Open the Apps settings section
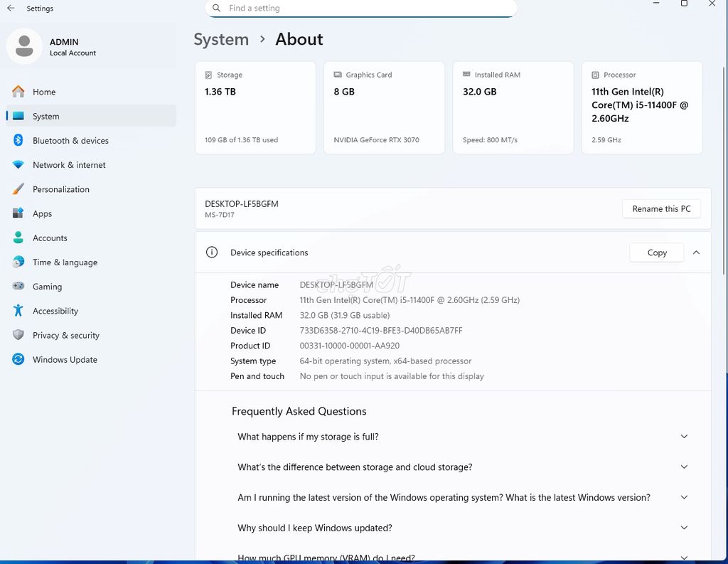 pos(42,213)
